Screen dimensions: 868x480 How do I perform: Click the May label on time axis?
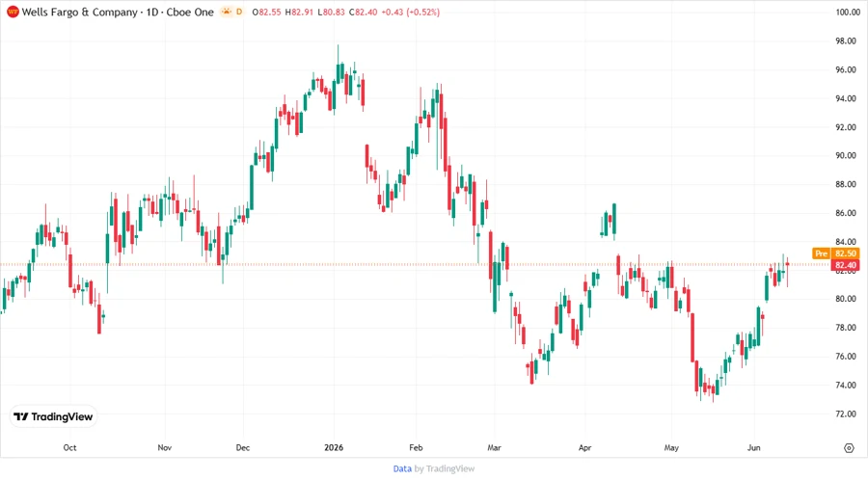[671, 447]
